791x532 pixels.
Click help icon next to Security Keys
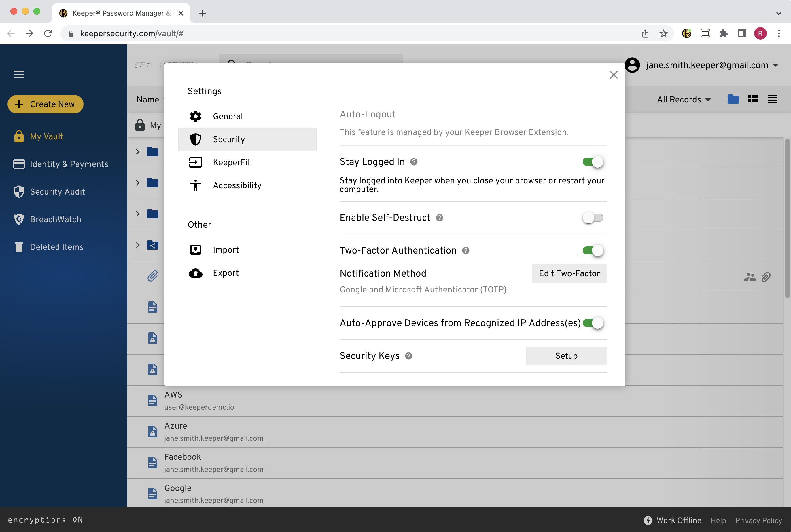tap(409, 356)
